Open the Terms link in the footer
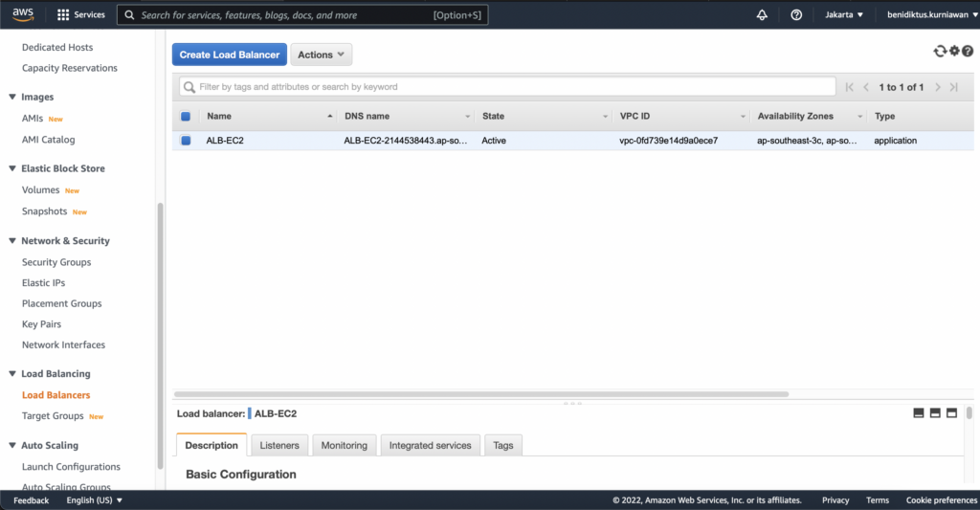 tap(878, 500)
